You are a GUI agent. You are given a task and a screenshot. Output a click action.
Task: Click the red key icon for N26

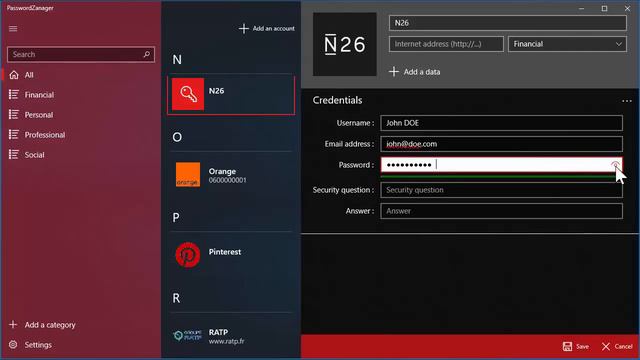[188, 94]
